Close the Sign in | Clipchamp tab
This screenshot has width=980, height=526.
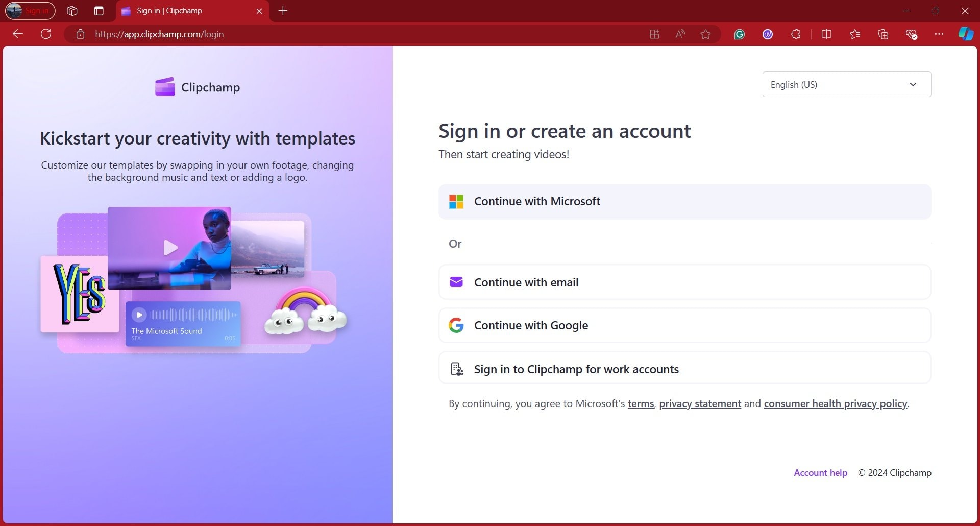[259, 11]
